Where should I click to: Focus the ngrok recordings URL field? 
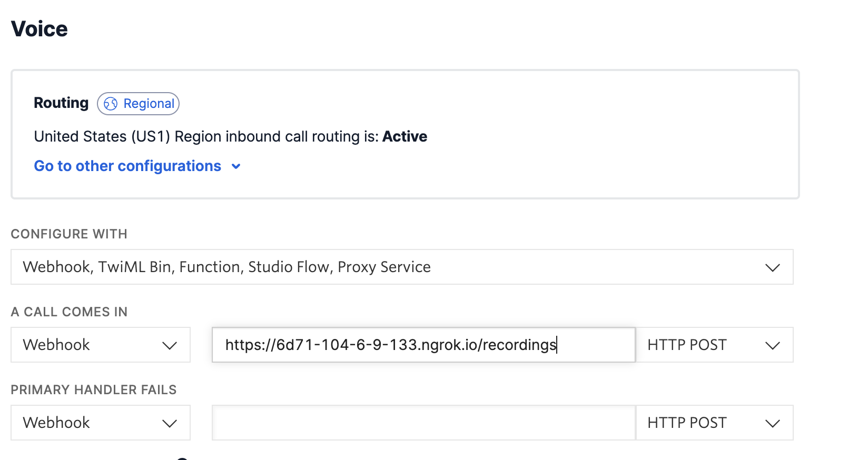coord(423,345)
